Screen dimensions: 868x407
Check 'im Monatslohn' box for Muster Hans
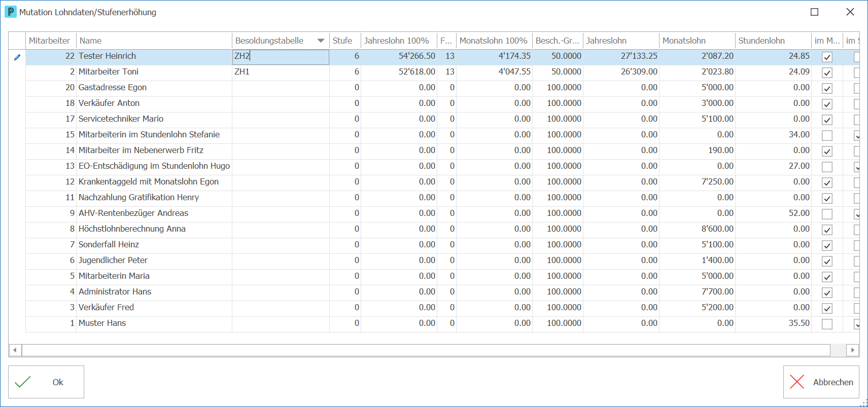coord(827,324)
